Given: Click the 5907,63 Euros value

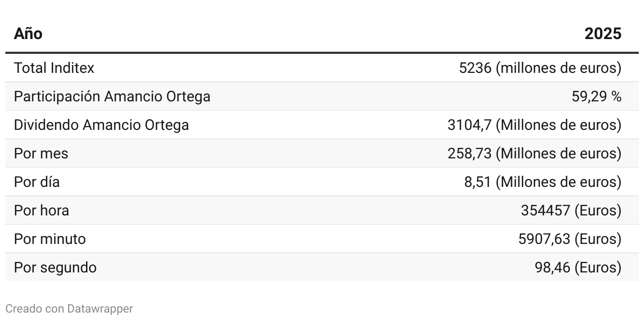Looking at the screenshot, I should (x=570, y=239).
